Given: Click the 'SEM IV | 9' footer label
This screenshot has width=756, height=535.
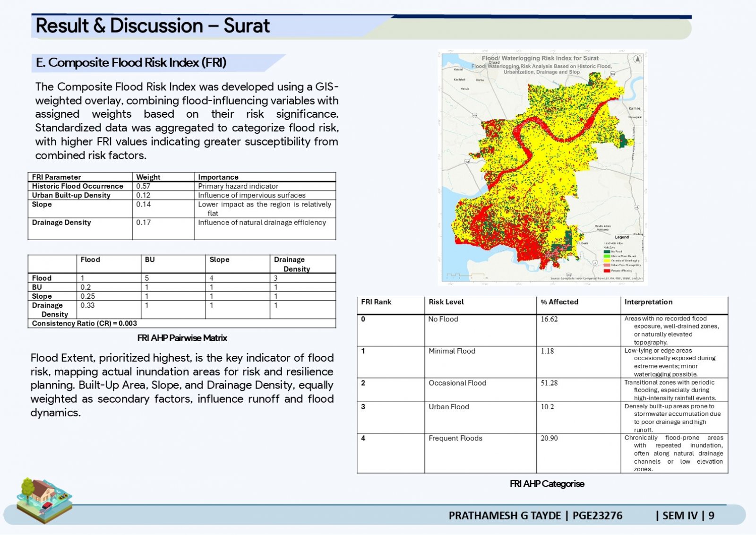Looking at the screenshot, I should (x=688, y=516).
